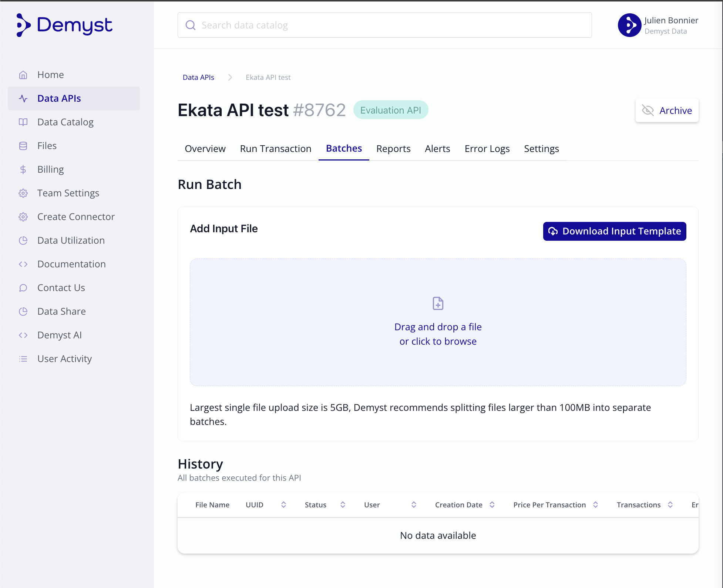Select the Reports tab
This screenshot has width=723, height=588.
(x=393, y=148)
